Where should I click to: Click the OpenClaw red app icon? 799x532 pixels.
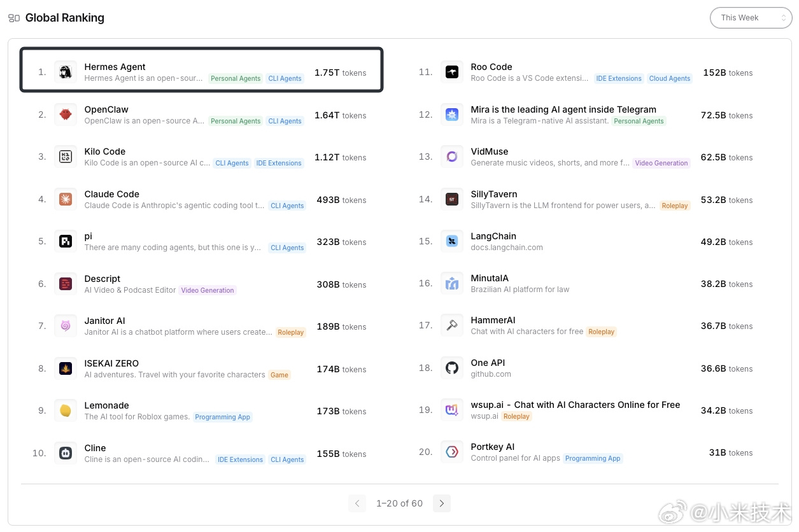66,115
